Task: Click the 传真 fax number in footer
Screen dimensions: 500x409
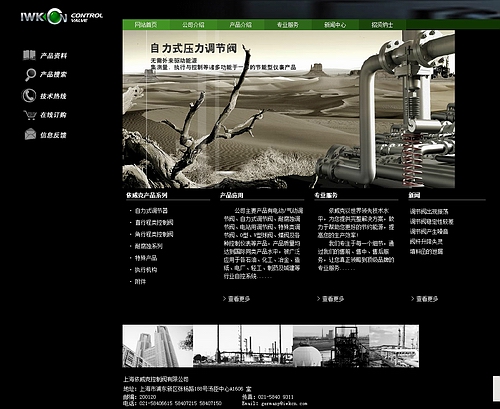Action: click(x=268, y=397)
